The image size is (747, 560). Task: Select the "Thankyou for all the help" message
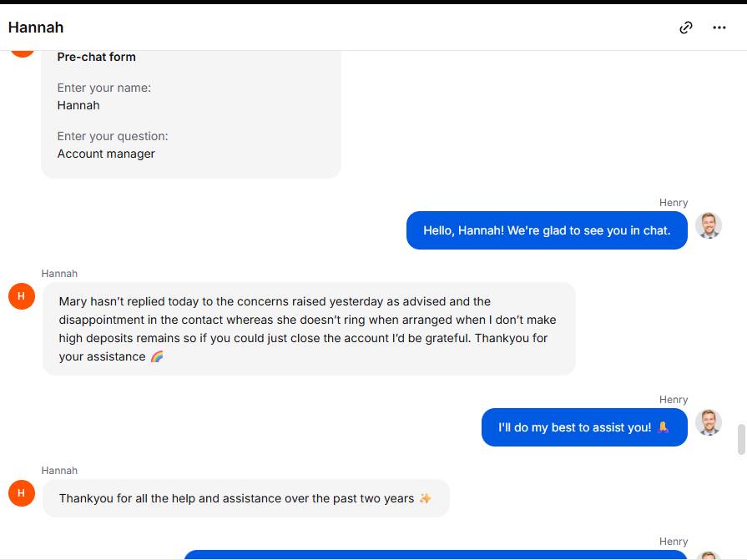237,498
